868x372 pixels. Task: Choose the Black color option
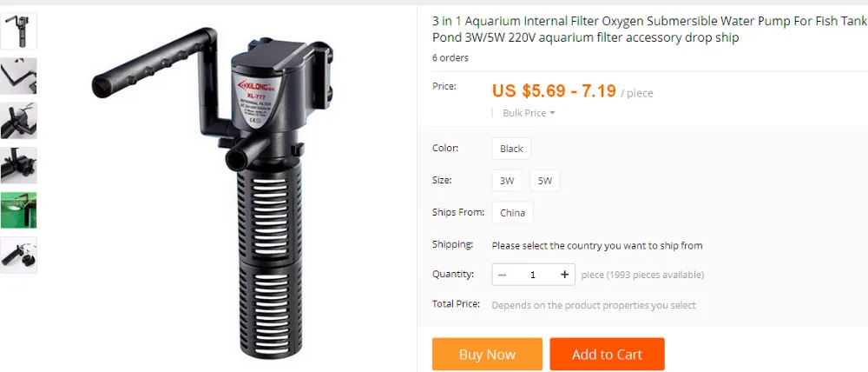pyautogui.click(x=511, y=149)
